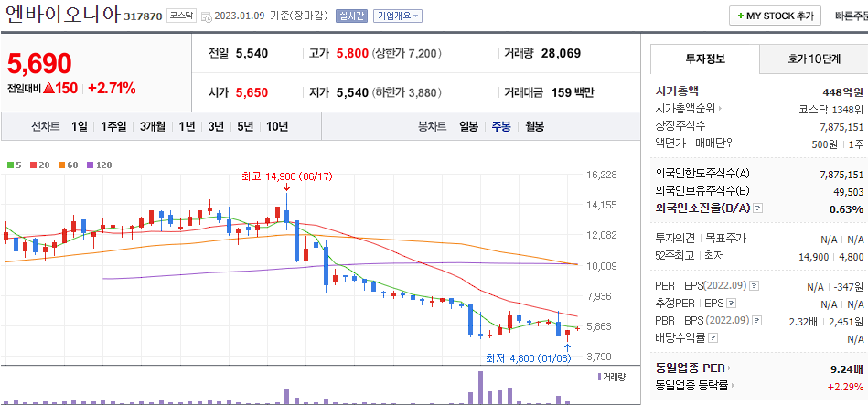Screen dimensions: 868x405
Task: Select 일봉 candle chart
Action: click(468, 127)
